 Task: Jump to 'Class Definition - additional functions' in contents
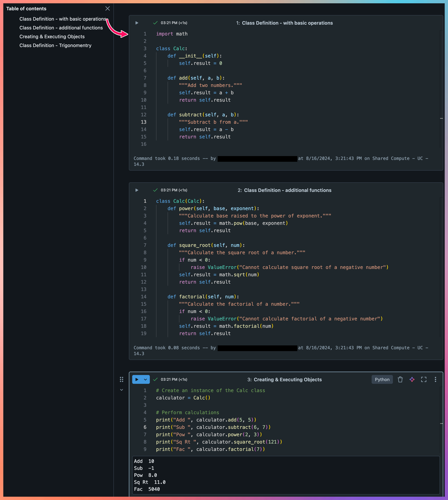(61, 28)
